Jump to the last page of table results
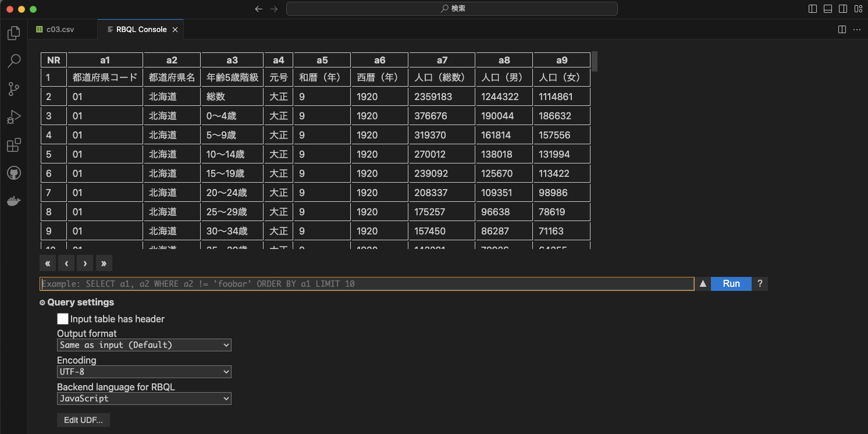This screenshot has width=868, height=434. click(104, 263)
